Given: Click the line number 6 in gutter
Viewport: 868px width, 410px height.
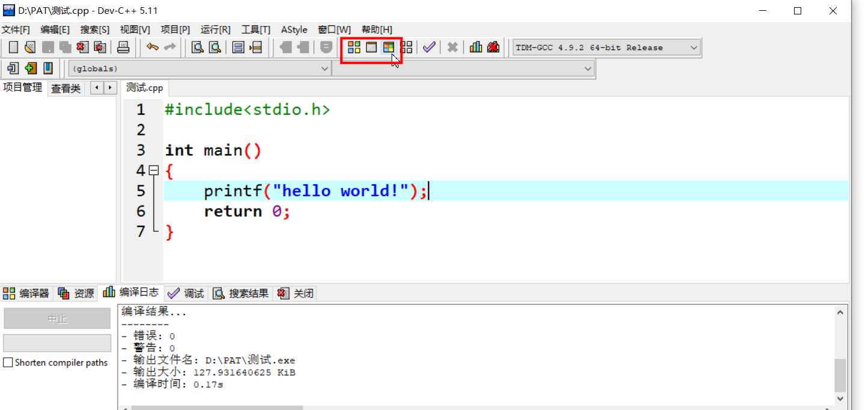Looking at the screenshot, I should [x=141, y=211].
